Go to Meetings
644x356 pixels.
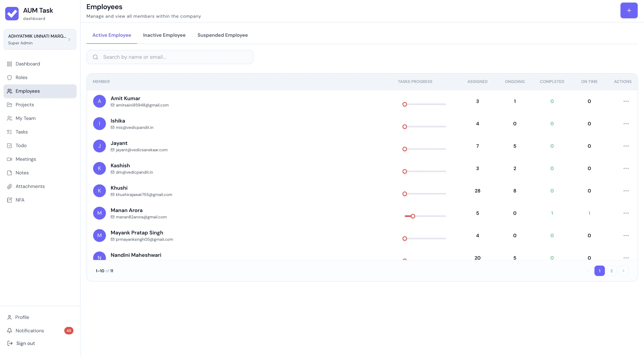pos(40,159)
